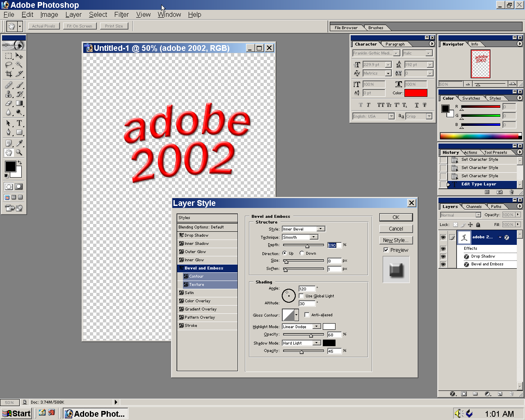Collapse effects arrow on adobe 2... layer
This screenshot has width=525, height=420.
coord(500,237)
